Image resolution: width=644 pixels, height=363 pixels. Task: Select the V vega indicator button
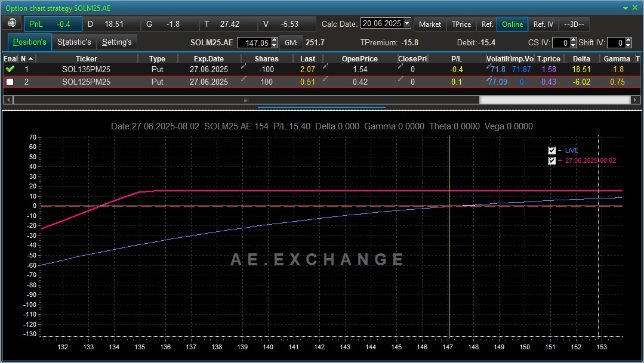[x=286, y=24]
